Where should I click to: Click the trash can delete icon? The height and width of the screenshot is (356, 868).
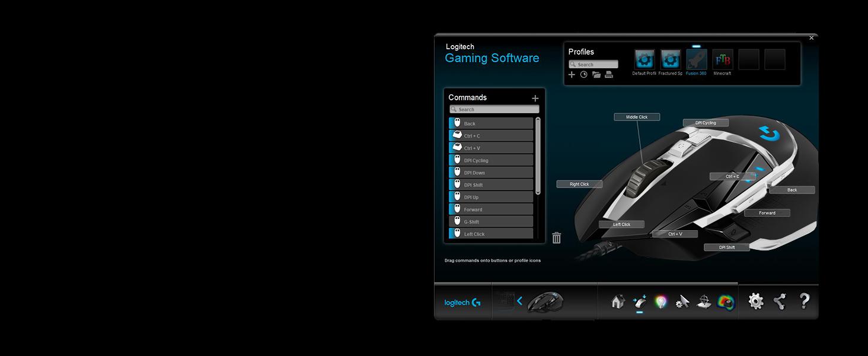(556, 238)
